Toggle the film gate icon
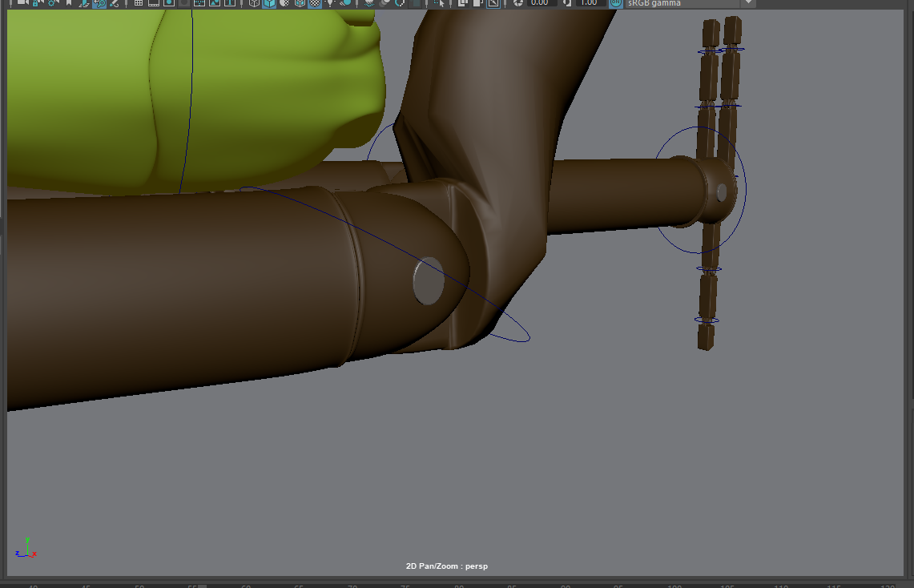The image size is (914, 588). (x=154, y=3)
